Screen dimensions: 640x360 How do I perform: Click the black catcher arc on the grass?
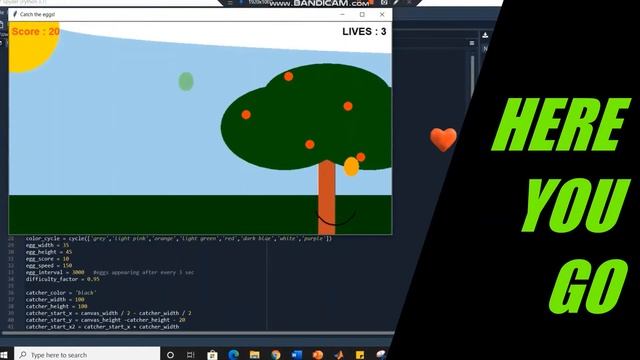tap(337, 218)
